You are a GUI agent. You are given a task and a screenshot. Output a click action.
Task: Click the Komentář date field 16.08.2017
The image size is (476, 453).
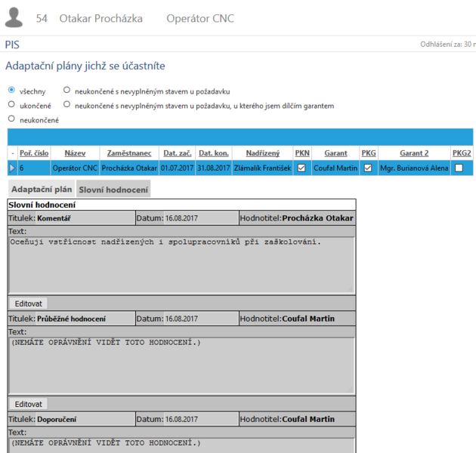click(x=201, y=218)
